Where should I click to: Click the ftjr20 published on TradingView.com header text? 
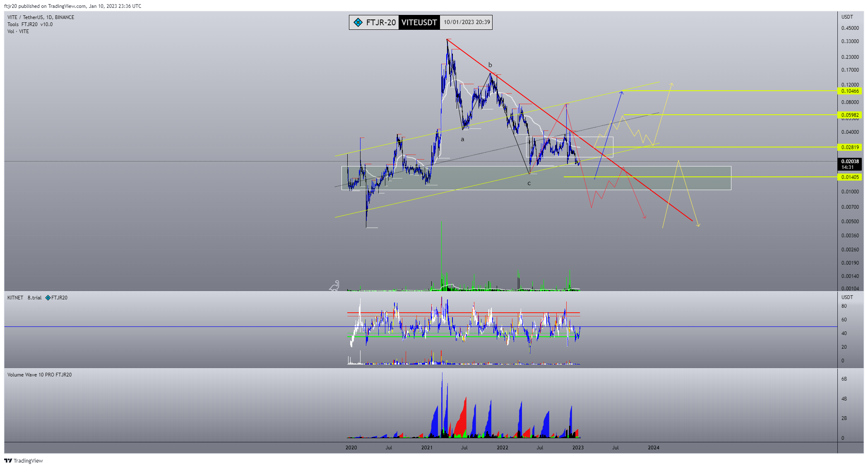click(x=72, y=6)
